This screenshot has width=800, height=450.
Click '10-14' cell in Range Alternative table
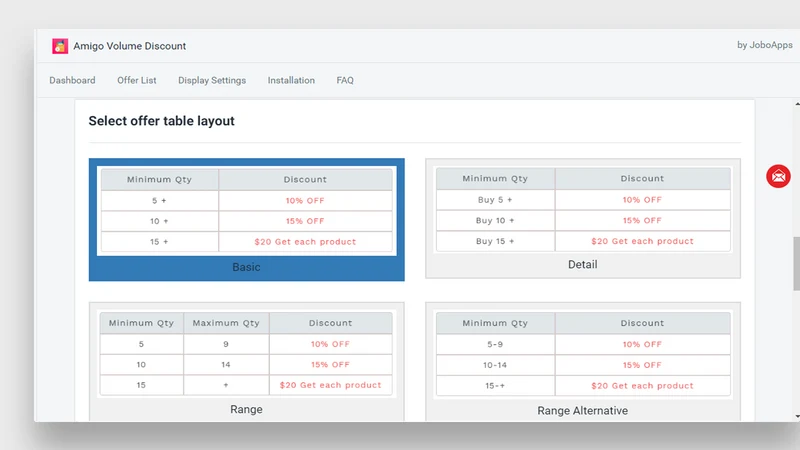point(495,365)
